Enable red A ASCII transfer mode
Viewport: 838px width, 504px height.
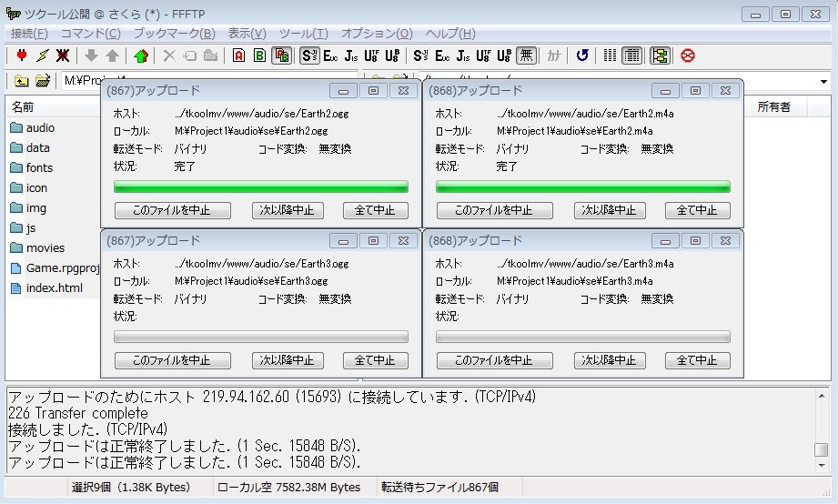tap(239, 55)
